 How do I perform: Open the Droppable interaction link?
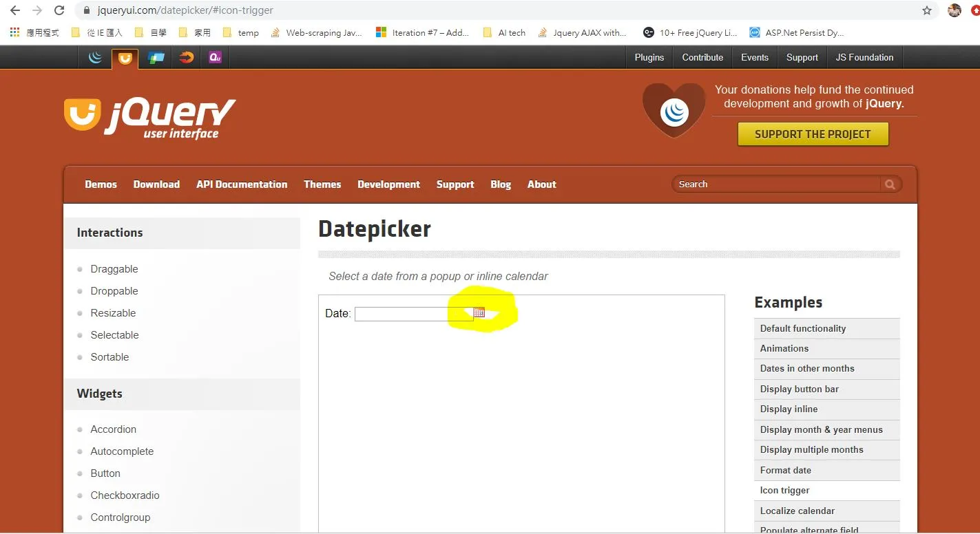[x=114, y=291]
